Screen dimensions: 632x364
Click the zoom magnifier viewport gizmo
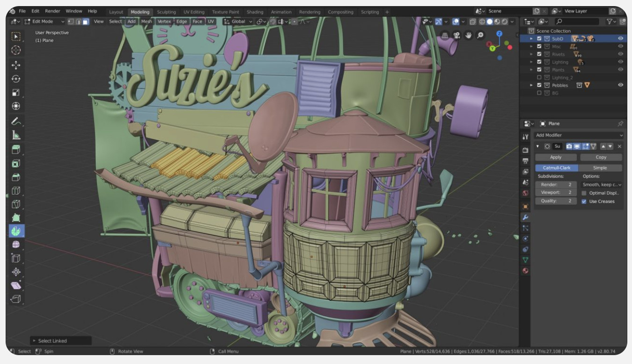coord(480,36)
